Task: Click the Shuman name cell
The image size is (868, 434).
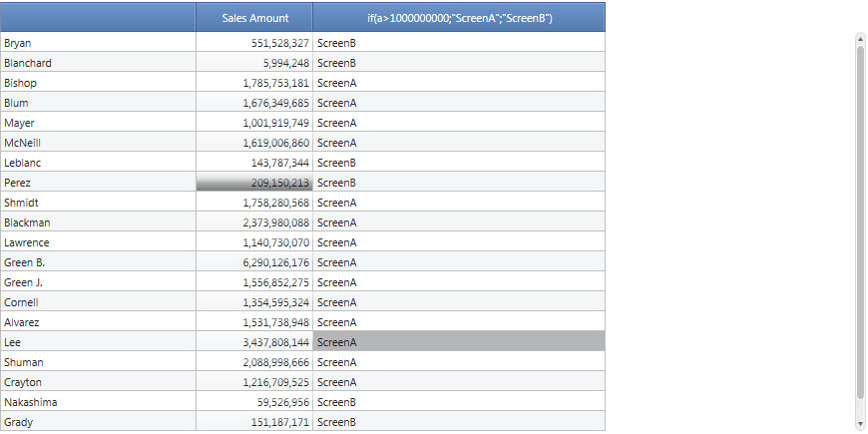Action: (x=98, y=362)
